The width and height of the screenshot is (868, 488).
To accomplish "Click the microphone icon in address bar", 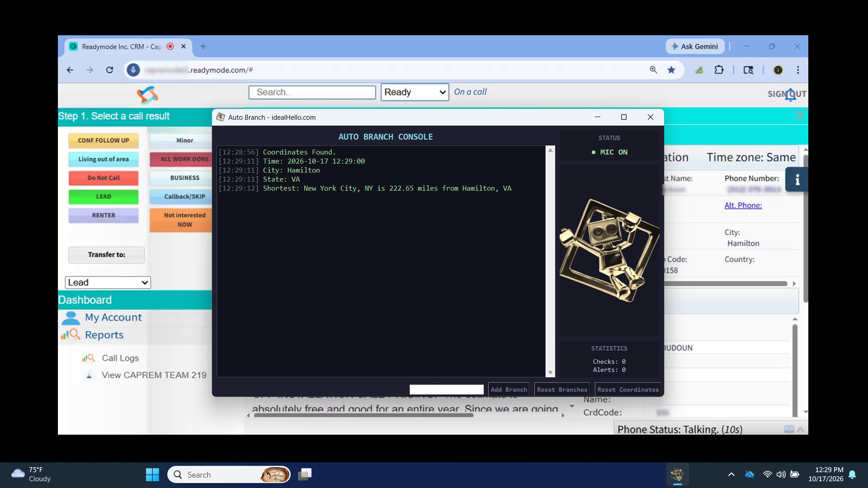I will coord(133,70).
